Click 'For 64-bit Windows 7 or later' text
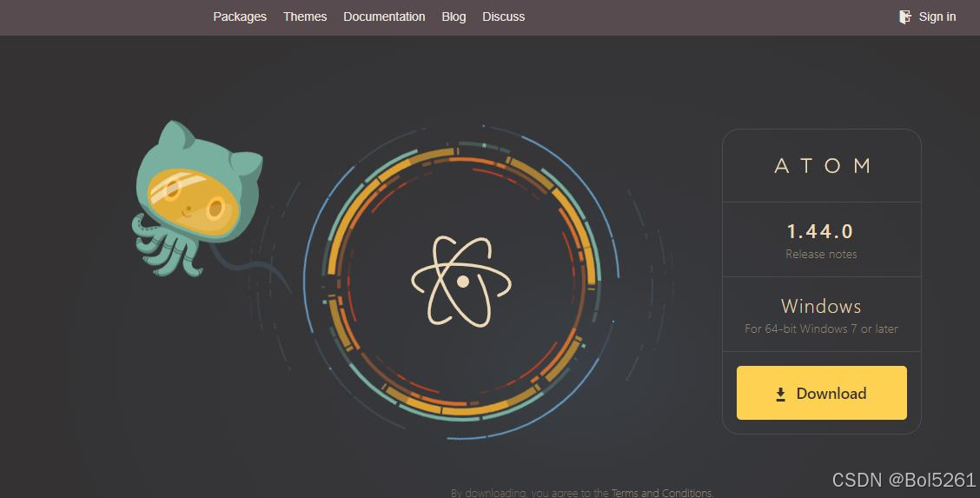Screen dimensions: 980x498 (x=821, y=329)
